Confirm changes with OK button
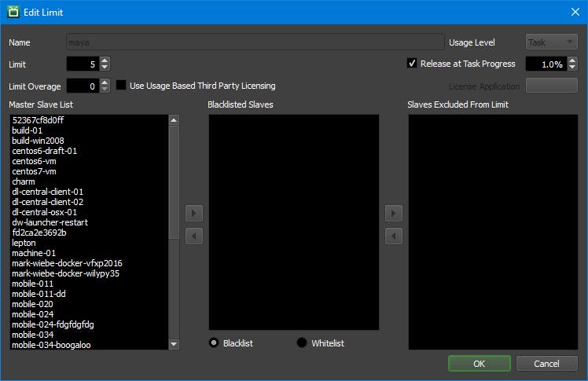588x381 pixels. click(480, 364)
